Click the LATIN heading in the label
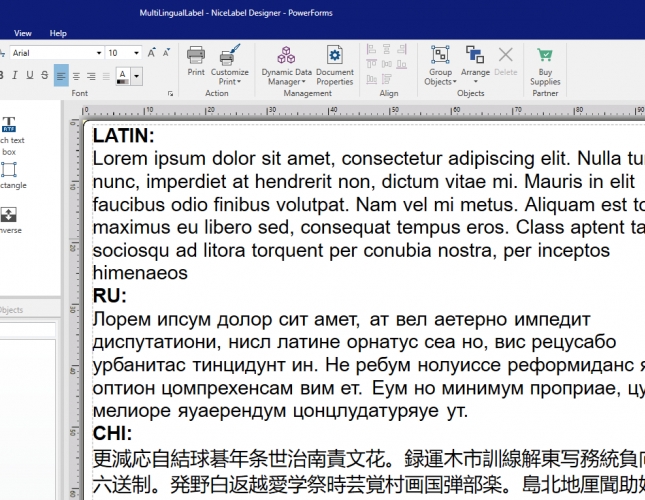The height and width of the screenshot is (500, 645). tap(123, 136)
